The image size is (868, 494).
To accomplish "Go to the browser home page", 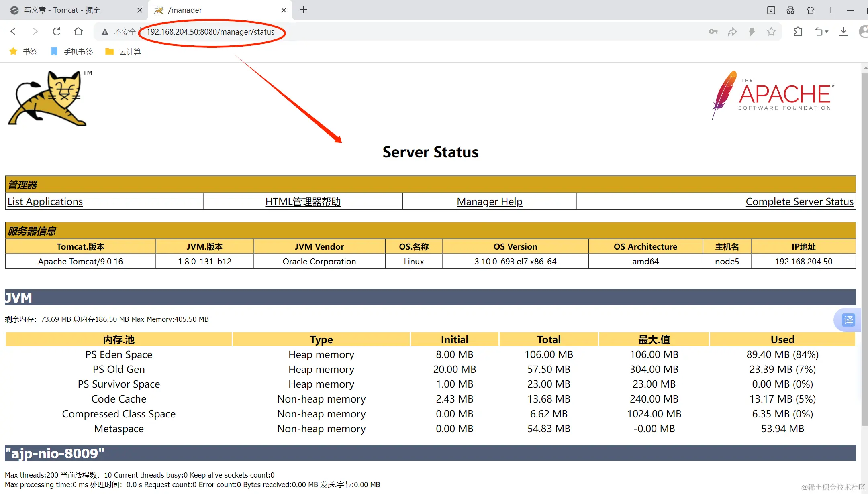I will [x=78, y=31].
